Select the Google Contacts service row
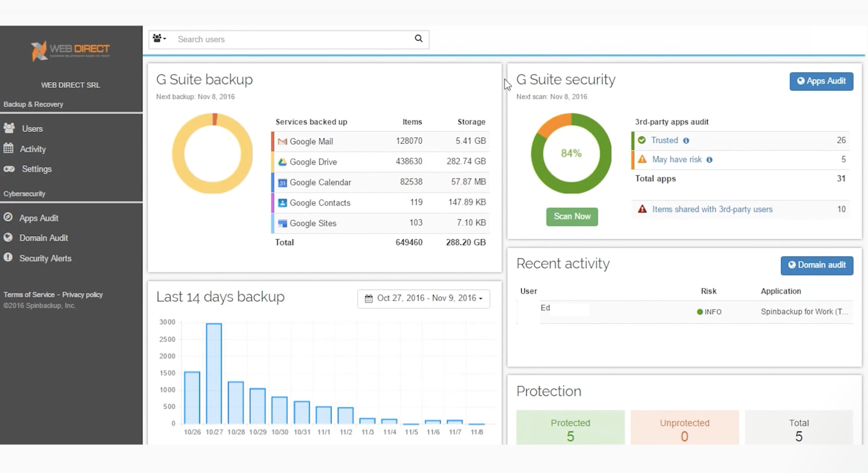Screen dimensions: 868x473 380,203
